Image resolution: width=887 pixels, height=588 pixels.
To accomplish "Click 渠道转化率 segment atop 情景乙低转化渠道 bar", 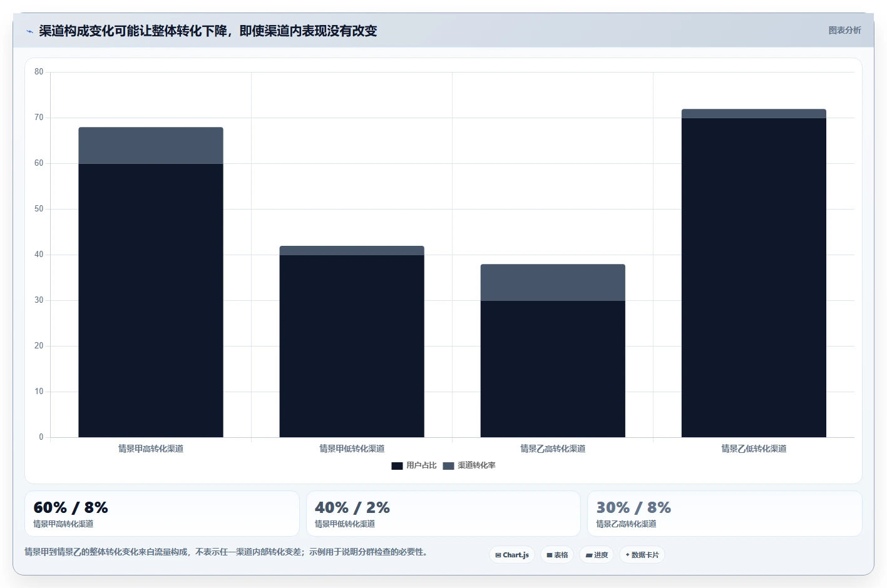I will (x=754, y=114).
